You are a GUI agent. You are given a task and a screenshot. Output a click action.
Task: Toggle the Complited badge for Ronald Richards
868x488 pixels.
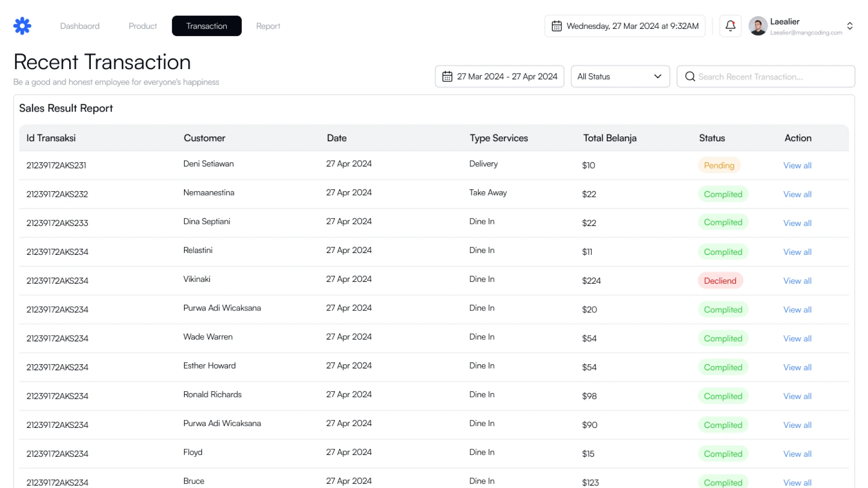point(723,396)
